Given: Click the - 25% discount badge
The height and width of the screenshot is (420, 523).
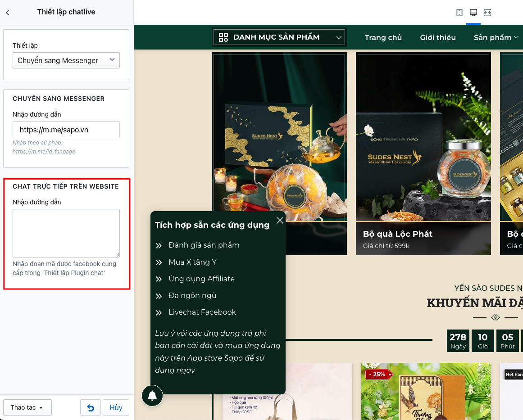Looking at the screenshot, I should pyautogui.click(x=379, y=375).
